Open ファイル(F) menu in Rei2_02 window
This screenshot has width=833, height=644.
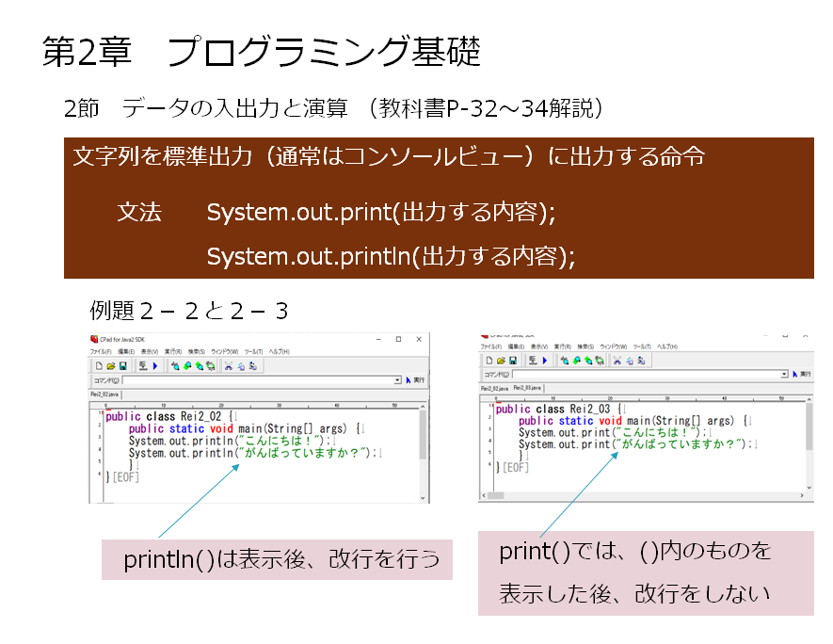pyautogui.click(x=101, y=352)
